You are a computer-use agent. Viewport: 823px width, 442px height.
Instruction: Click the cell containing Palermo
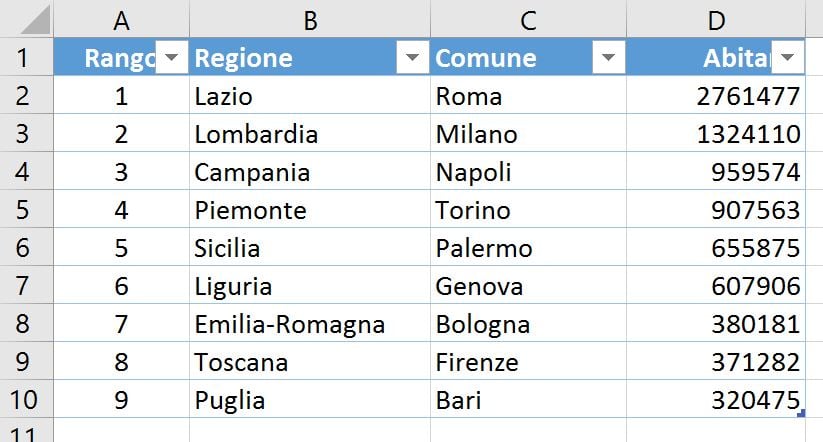[528, 247]
